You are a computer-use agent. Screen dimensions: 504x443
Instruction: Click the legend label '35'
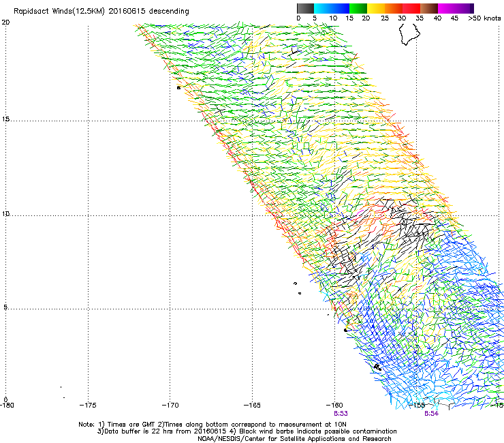420,18
